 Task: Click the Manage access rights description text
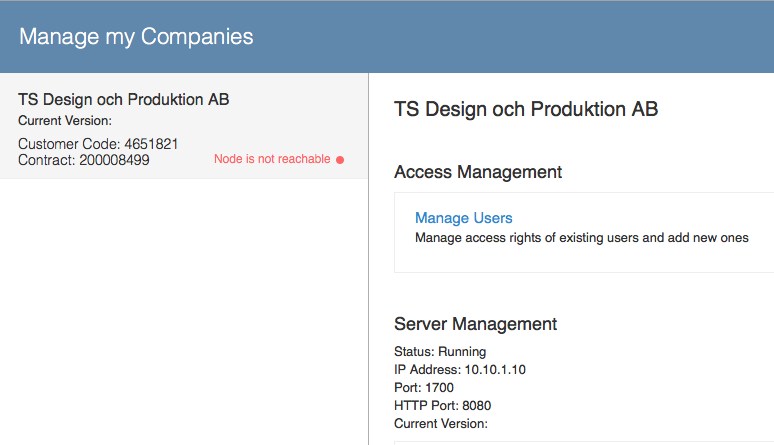click(581, 238)
